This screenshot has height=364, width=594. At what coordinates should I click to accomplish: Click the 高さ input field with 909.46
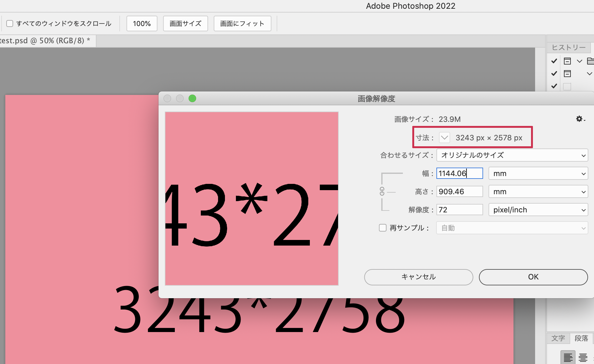[x=460, y=191]
